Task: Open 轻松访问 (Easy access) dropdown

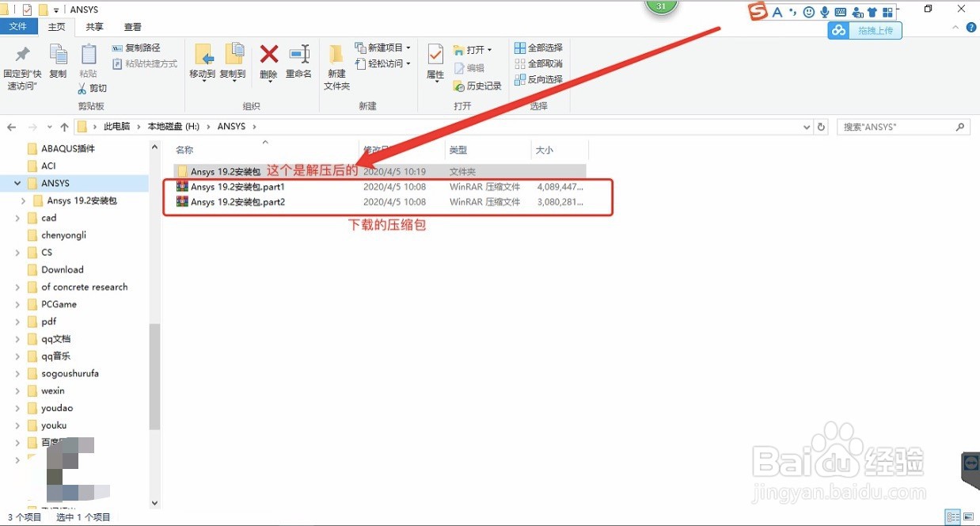Action: [x=383, y=63]
